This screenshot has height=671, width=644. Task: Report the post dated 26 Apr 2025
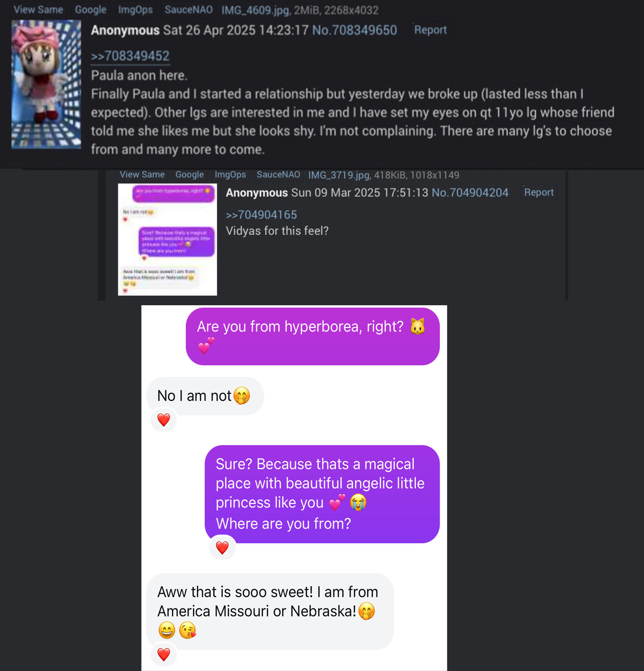pos(430,30)
